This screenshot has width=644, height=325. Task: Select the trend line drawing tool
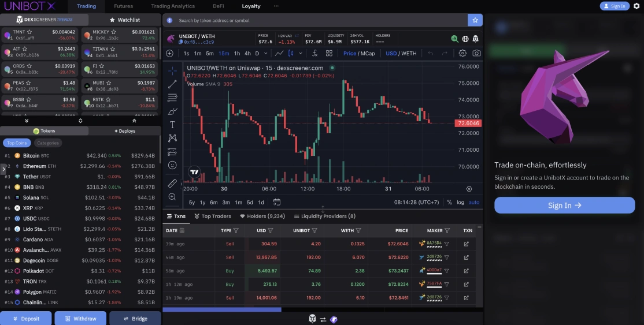coord(172,84)
